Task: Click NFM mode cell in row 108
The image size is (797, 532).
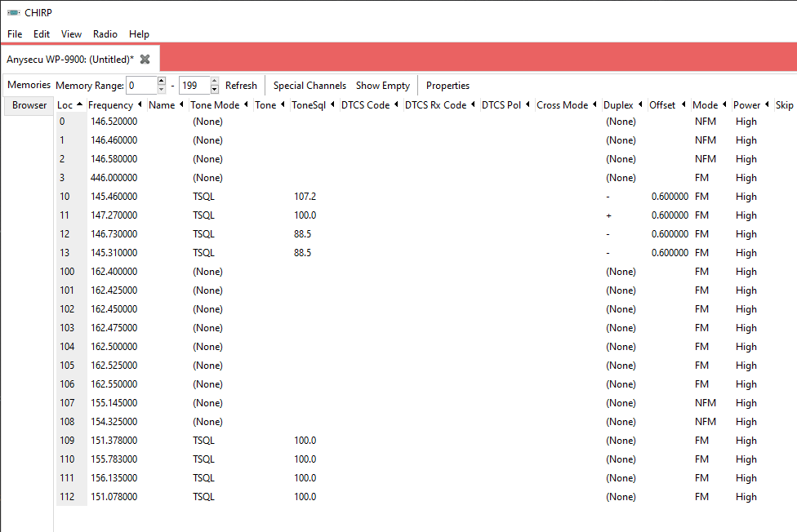Action: coord(706,422)
